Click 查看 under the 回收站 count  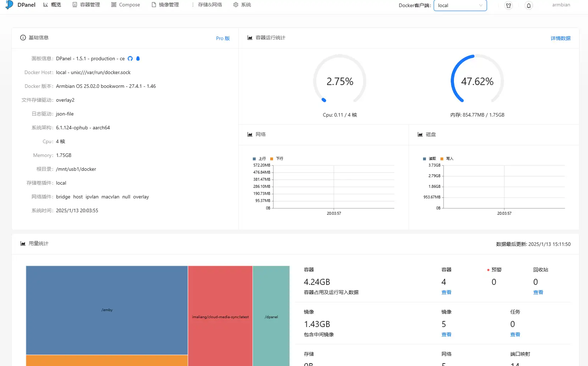[538, 292]
